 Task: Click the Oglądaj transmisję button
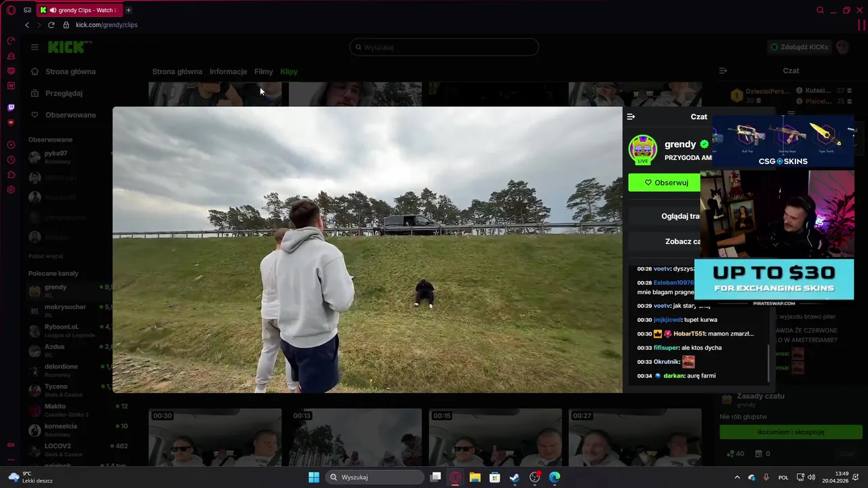tap(665, 216)
